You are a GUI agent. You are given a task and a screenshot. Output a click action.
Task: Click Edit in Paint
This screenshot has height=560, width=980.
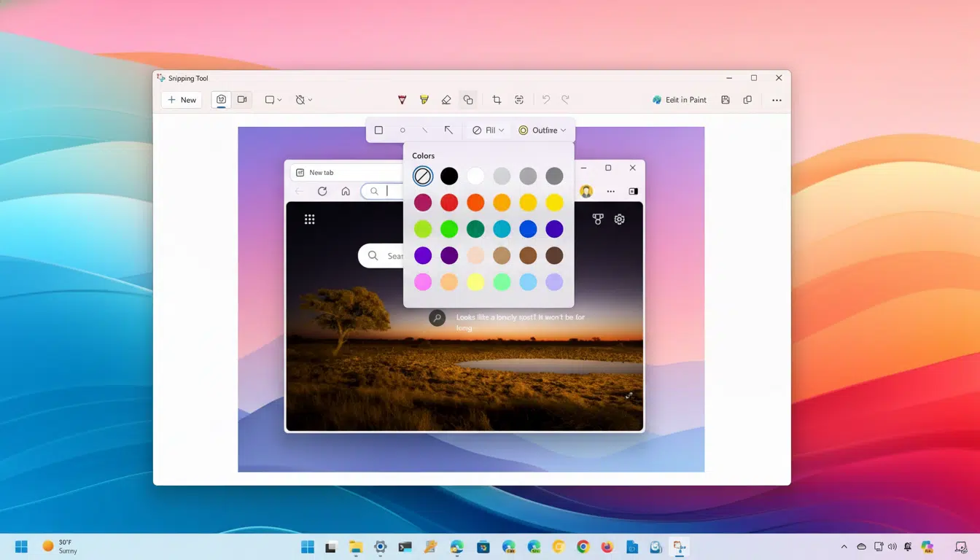point(680,100)
